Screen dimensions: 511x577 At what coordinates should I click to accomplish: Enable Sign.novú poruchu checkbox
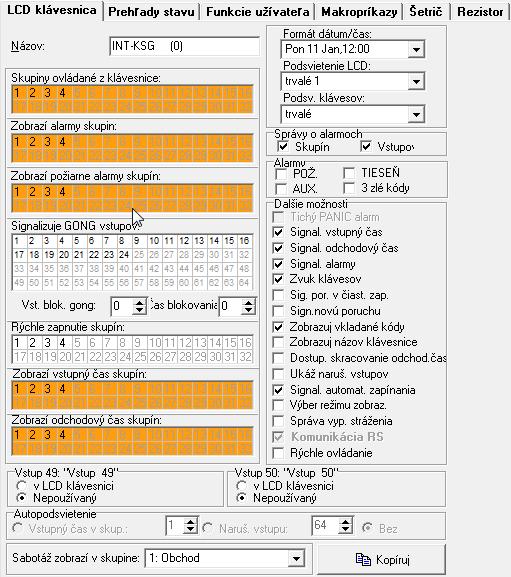278,311
